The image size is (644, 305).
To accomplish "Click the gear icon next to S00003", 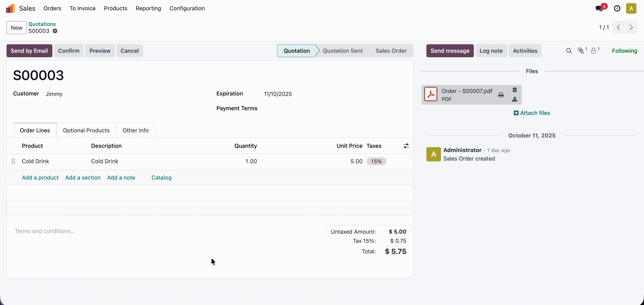I will 55,31.
